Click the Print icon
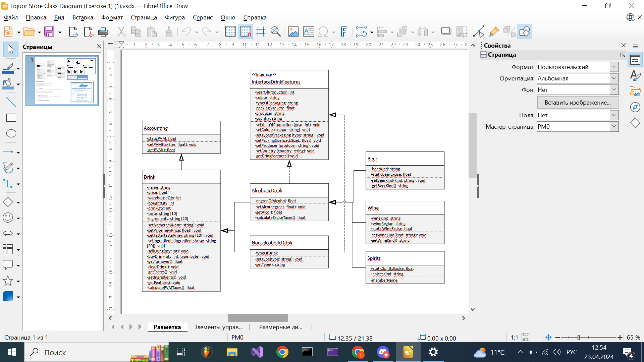 [x=103, y=32]
